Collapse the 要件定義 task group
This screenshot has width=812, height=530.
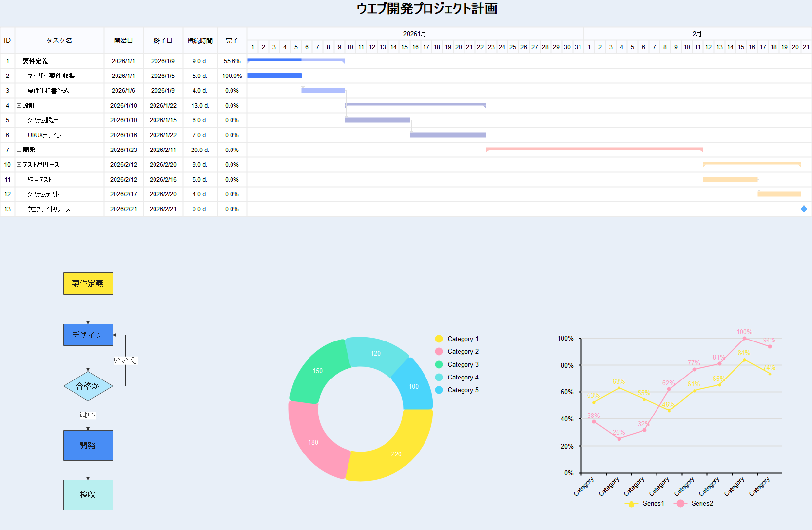coord(19,61)
